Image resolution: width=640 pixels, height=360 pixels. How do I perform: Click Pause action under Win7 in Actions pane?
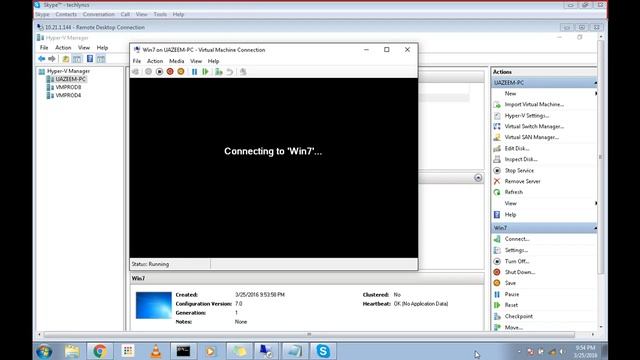[512, 294]
